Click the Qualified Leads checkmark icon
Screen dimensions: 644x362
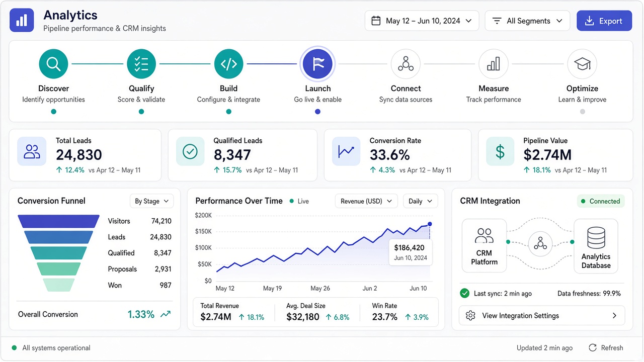tap(190, 151)
